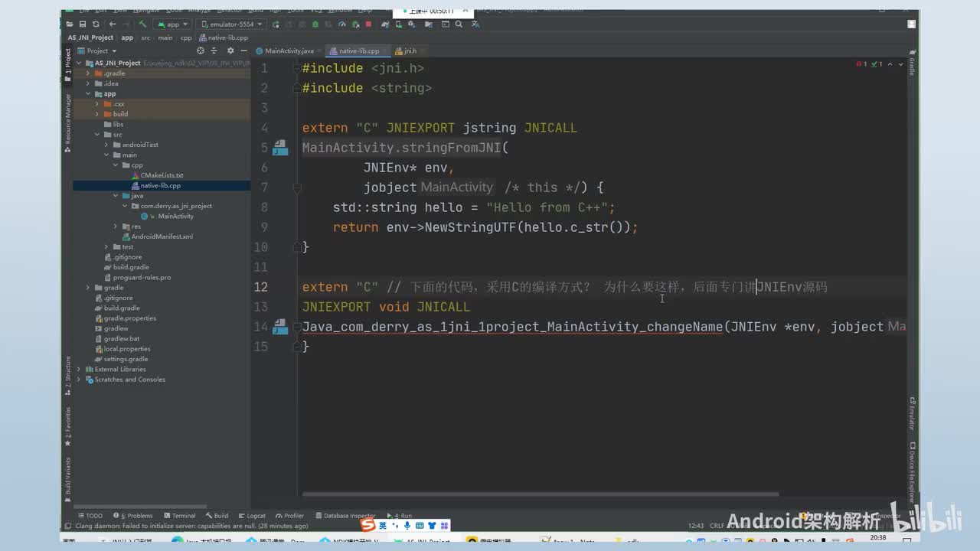This screenshot has height=551, width=980.
Task: Click the gutter JNI icon on line 5
Action: pos(280,148)
